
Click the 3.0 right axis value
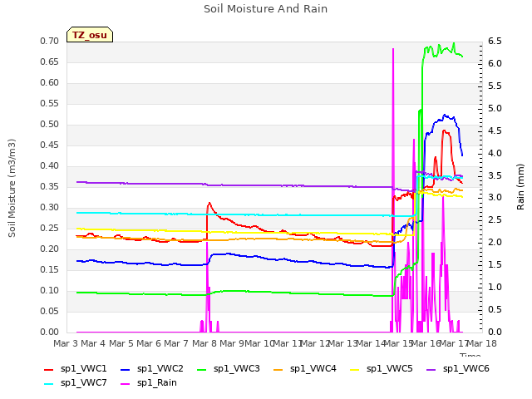[495, 198]
